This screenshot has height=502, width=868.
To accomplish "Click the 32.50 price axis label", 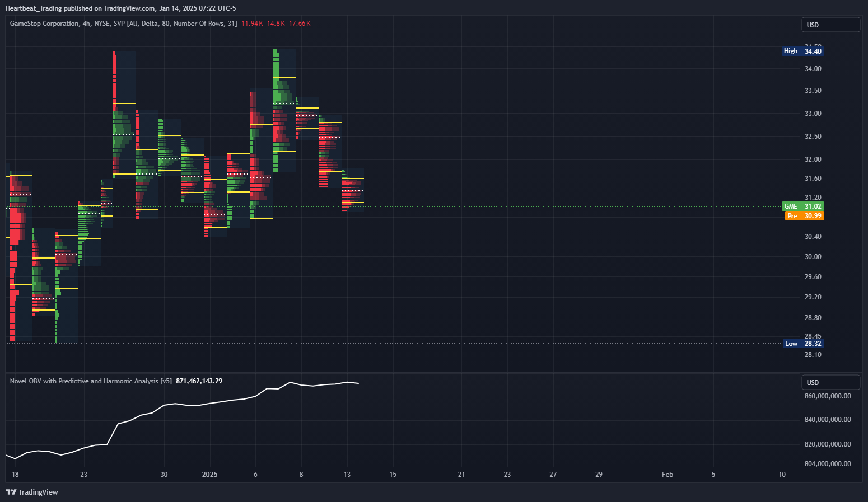I will click(813, 137).
